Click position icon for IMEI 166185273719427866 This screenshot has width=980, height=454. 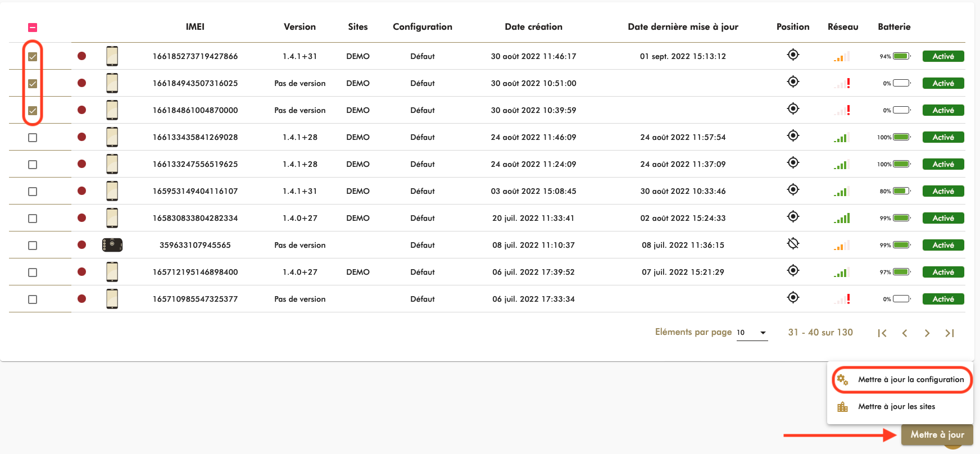tap(793, 55)
